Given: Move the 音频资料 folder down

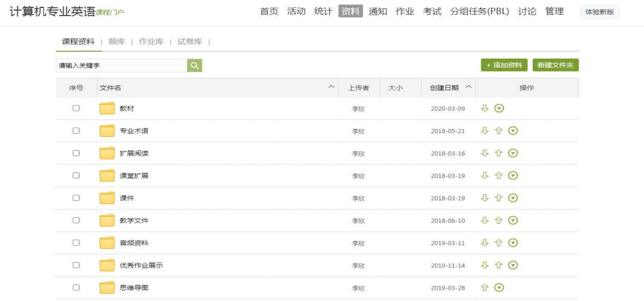Looking at the screenshot, I should [485, 243].
